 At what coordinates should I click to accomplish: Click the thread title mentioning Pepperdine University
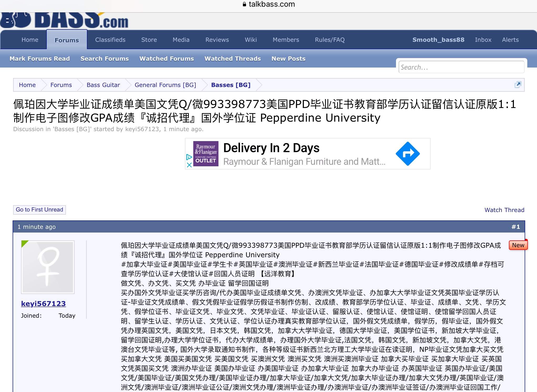[x=264, y=111]
